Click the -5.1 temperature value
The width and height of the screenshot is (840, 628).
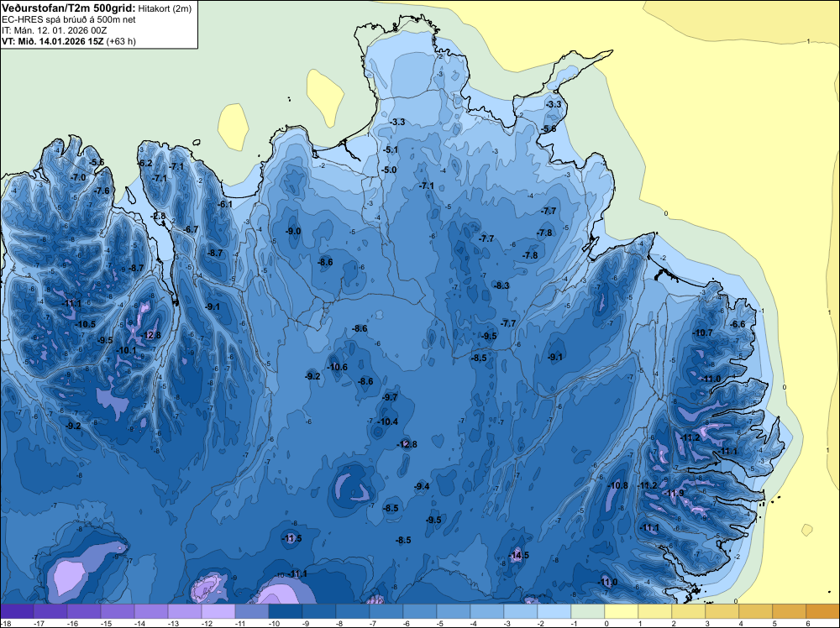[x=391, y=150]
